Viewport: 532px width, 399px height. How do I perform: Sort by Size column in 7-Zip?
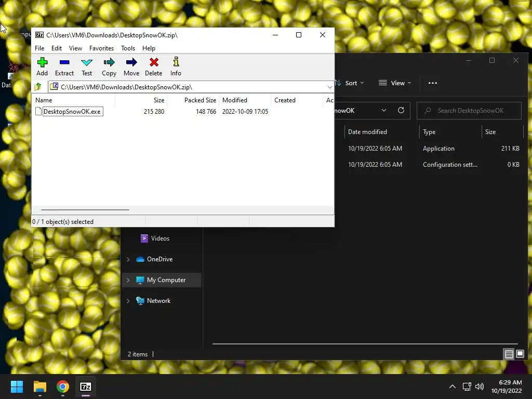click(141, 100)
